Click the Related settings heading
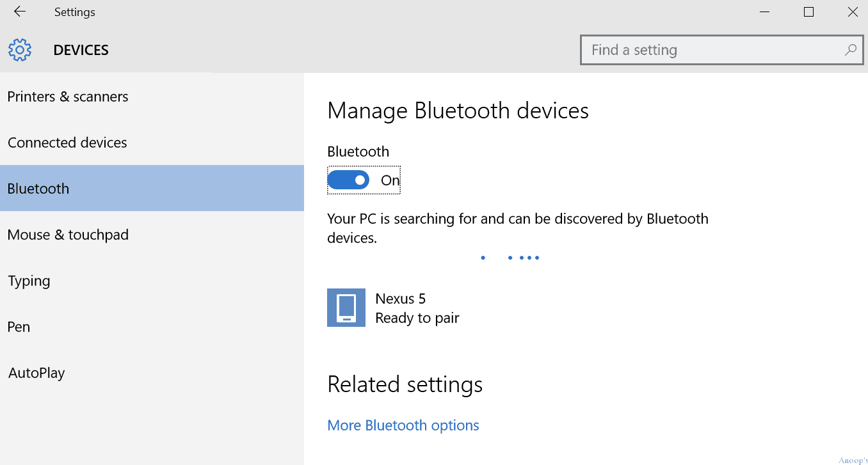Image resolution: width=868 pixels, height=465 pixels. tap(405, 384)
